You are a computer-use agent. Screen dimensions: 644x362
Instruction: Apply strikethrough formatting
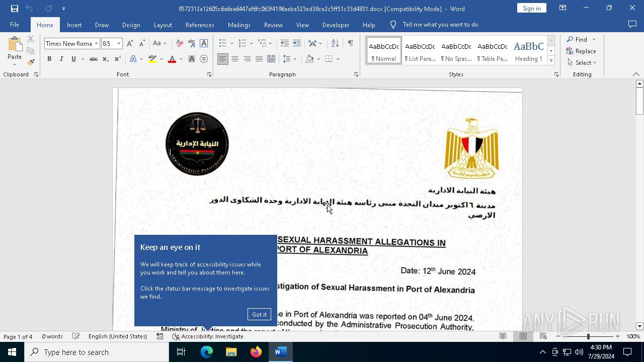point(93,59)
